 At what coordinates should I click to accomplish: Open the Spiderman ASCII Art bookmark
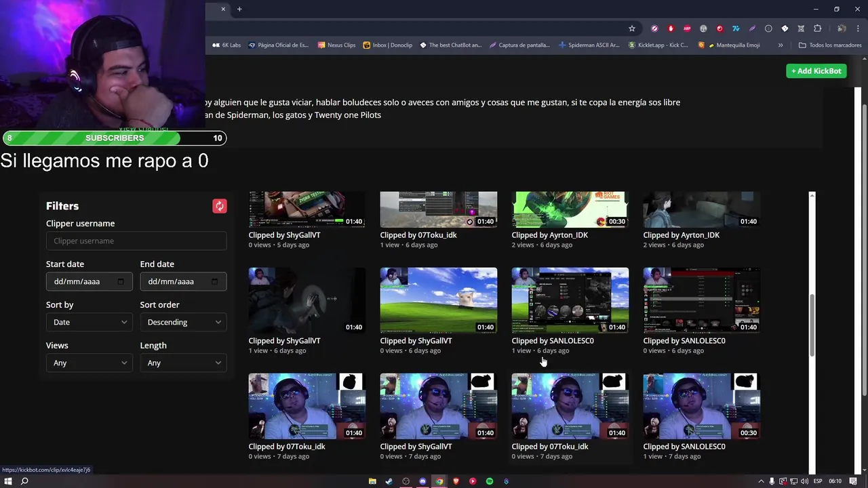click(x=589, y=45)
